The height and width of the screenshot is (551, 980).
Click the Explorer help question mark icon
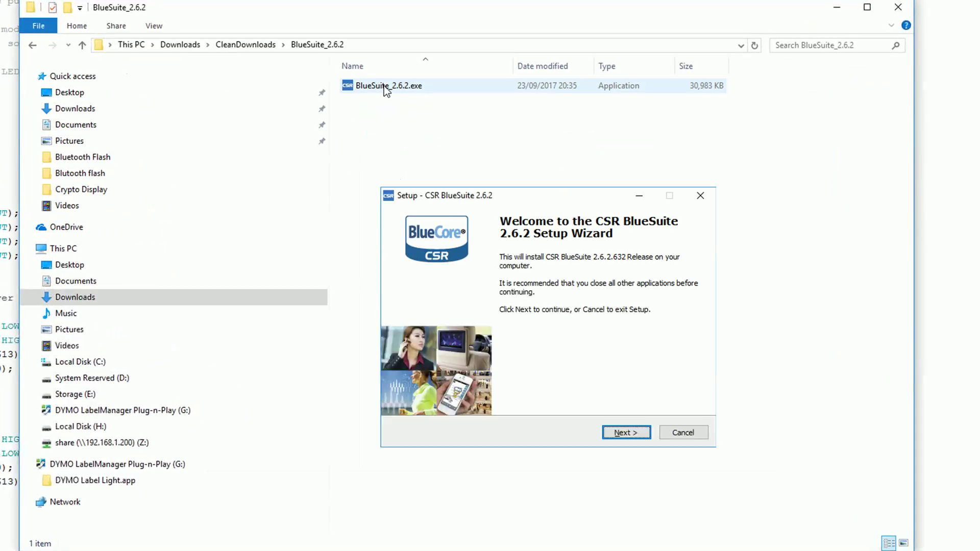(906, 26)
